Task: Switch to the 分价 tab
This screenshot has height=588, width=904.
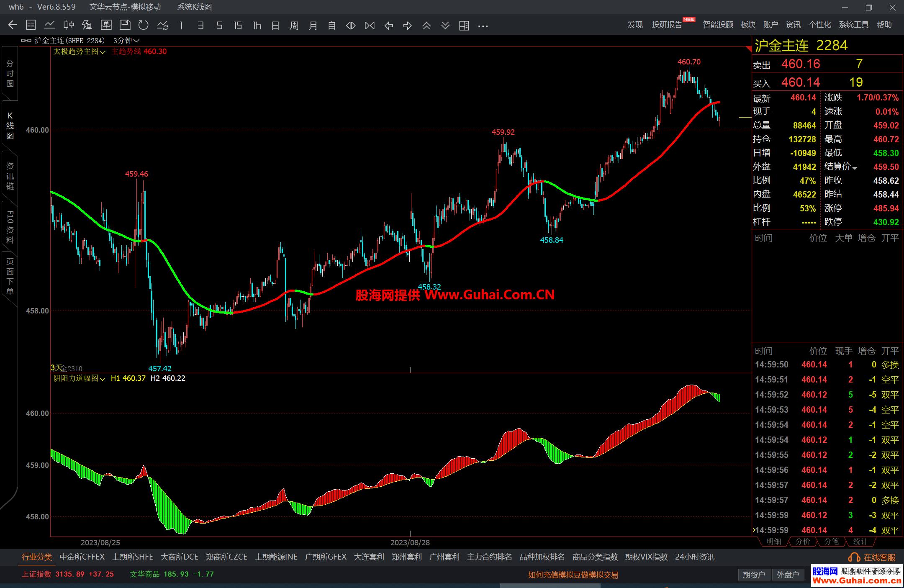Action: 802,541
